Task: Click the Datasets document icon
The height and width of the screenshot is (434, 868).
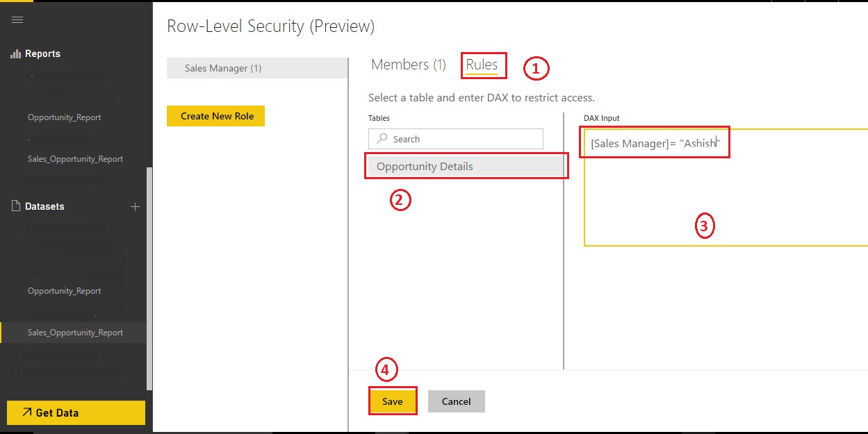Action: click(17, 206)
